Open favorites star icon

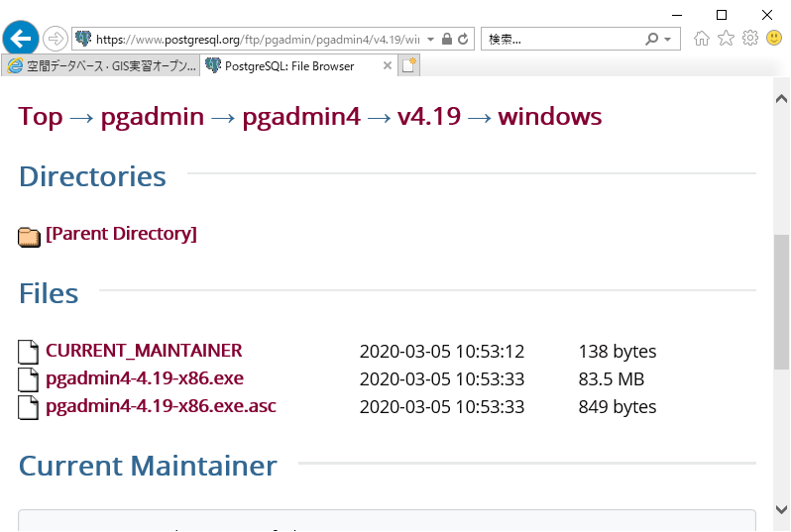[x=726, y=39]
